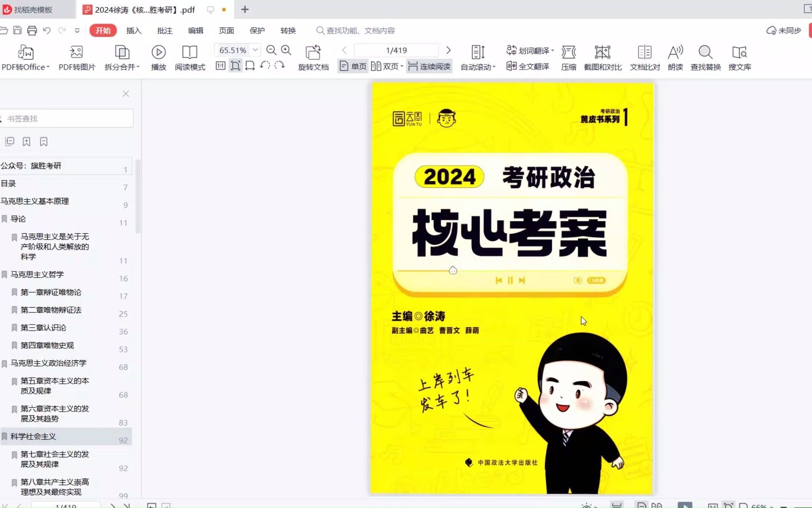Go to 第一章辩证唯物论 bookmark
The image size is (812, 508).
click(x=66, y=293)
